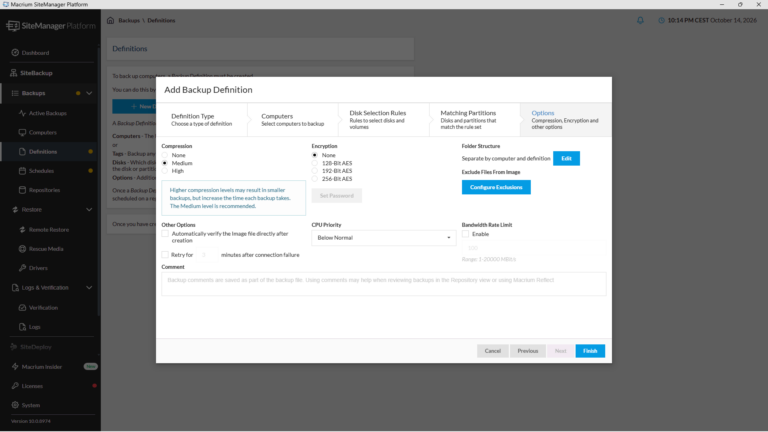This screenshot has width=768, height=432.
Task: Click the Verification checkmark icon
Action: [x=22, y=308]
